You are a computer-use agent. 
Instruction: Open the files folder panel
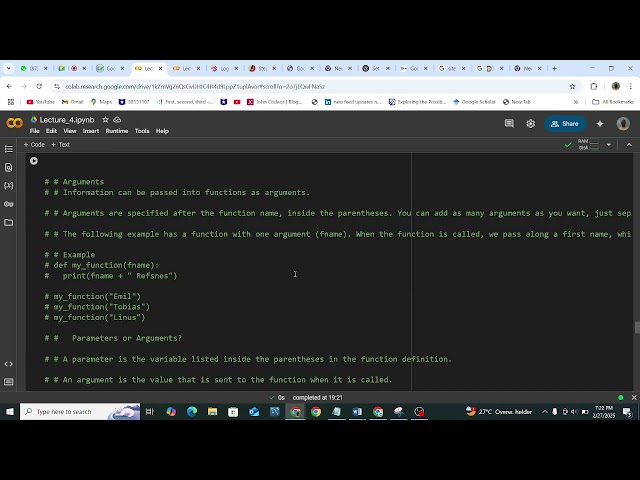click(x=9, y=222)
